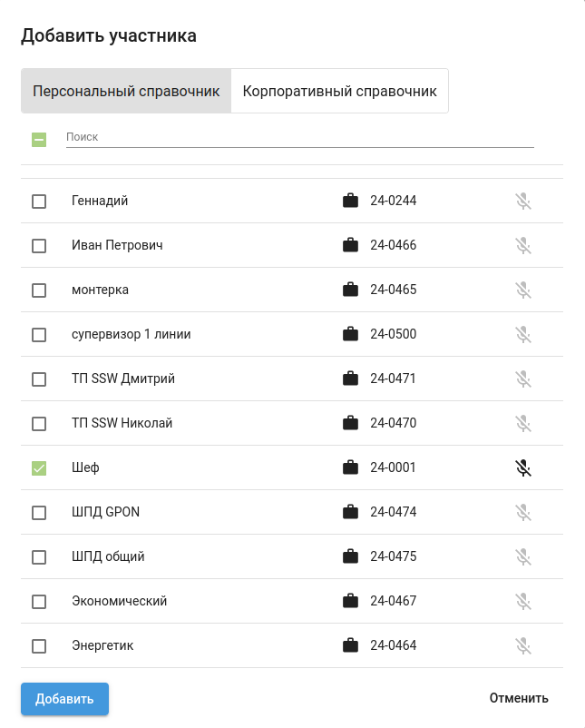Click the microphone icon in the Шеф row
Screen dimensions: 585x728
click(x=522, y=467)
